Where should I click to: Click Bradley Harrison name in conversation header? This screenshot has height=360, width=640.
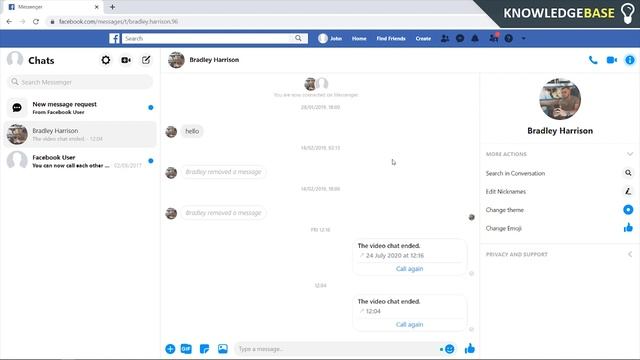214,60
